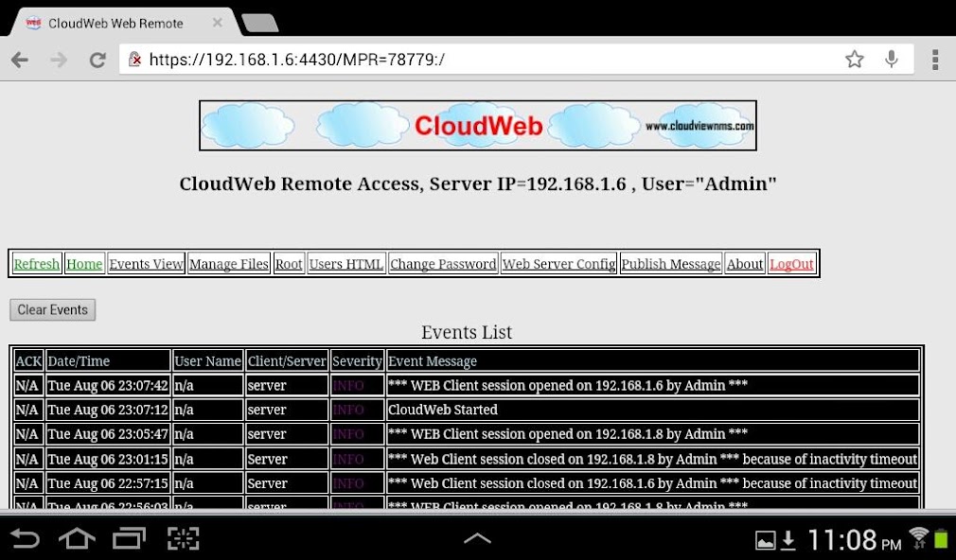Select the Admin session opened event row

coord(568,385)
